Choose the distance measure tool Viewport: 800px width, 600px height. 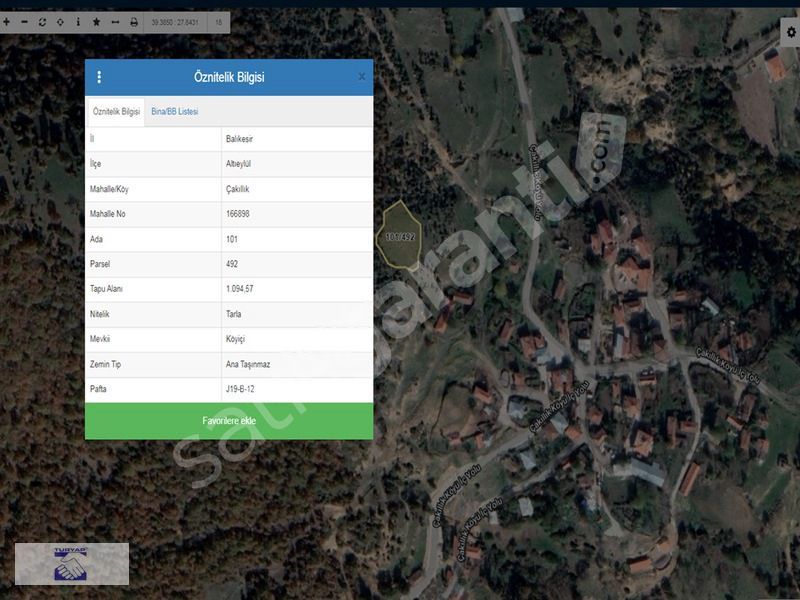(114, 21)
